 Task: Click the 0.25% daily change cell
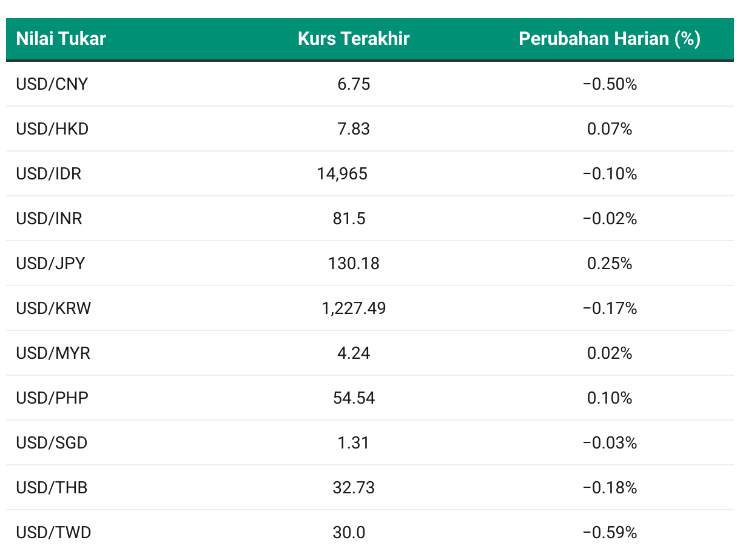tap(610, 264)
